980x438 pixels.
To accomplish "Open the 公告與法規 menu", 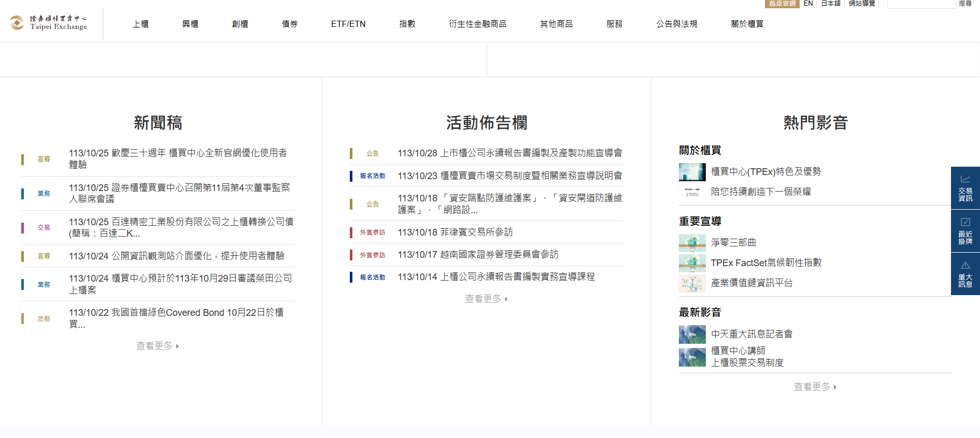I will tap(677, 24).
